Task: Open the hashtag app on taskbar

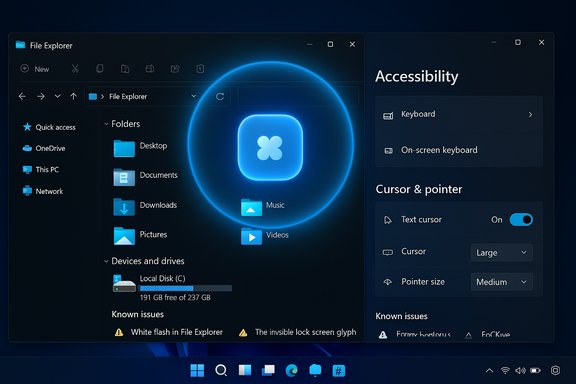Action: point(338,370)
